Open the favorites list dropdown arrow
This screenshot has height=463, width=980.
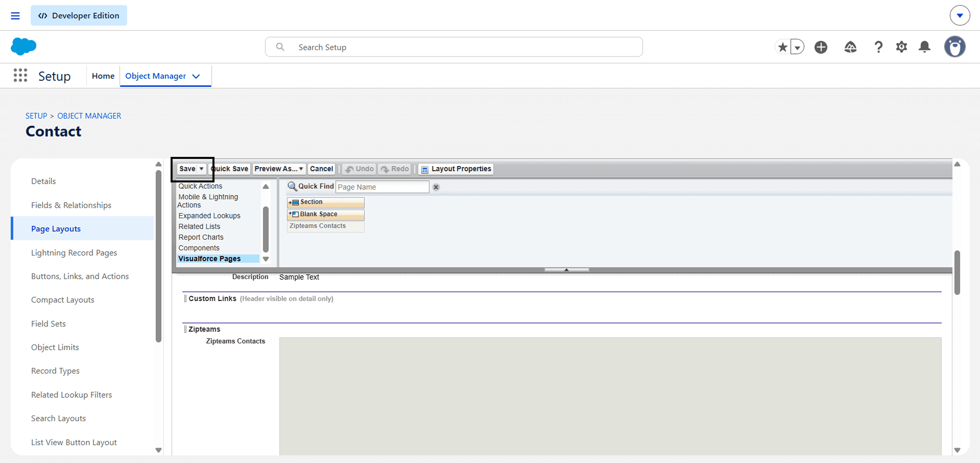pos(797,47)
